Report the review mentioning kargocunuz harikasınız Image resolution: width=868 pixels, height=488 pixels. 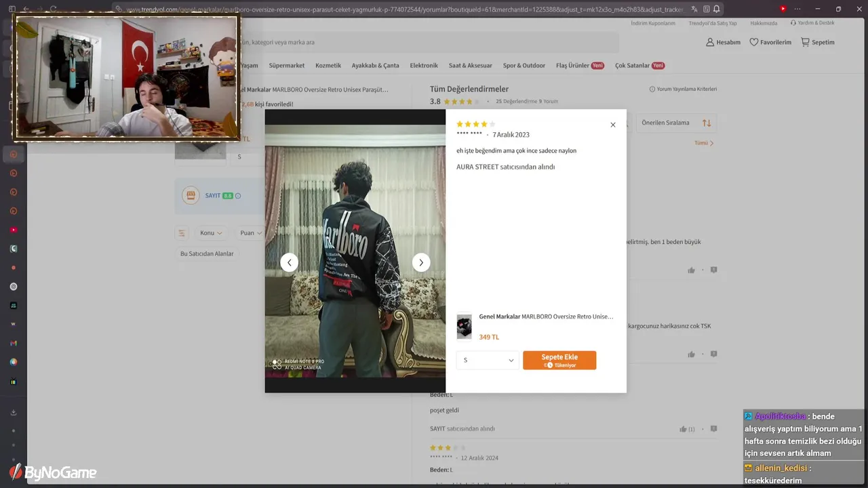pos(713,354)
